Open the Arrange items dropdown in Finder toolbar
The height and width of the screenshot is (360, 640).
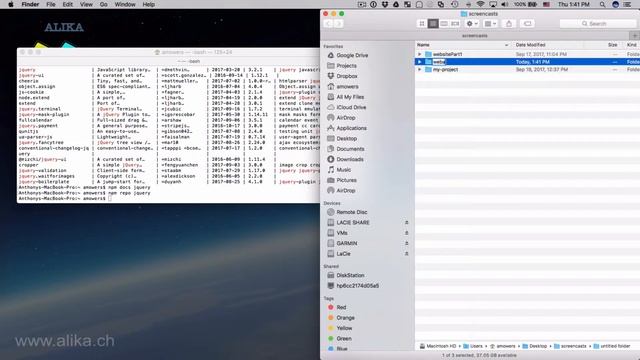click(x=490, y=24)
